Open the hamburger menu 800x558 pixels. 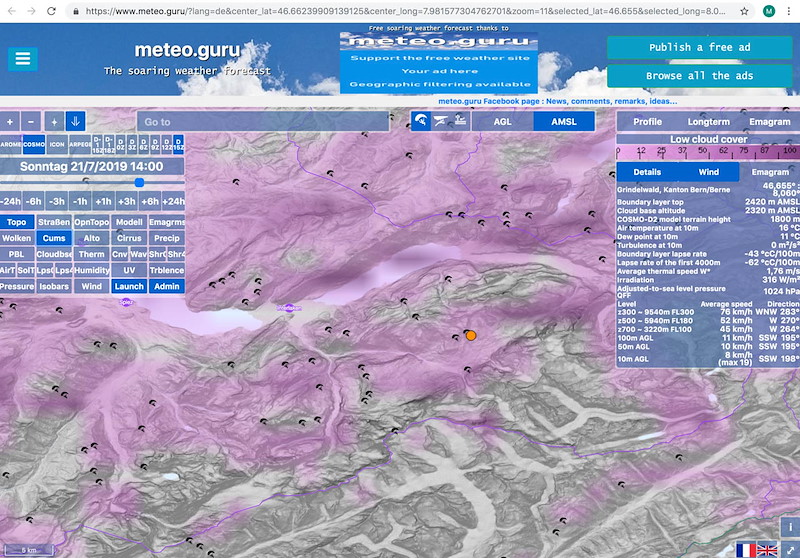(x=22, y=59)
